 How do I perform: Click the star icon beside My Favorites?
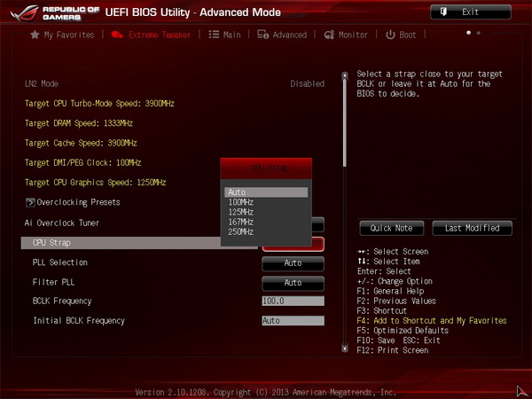point(35,35)
